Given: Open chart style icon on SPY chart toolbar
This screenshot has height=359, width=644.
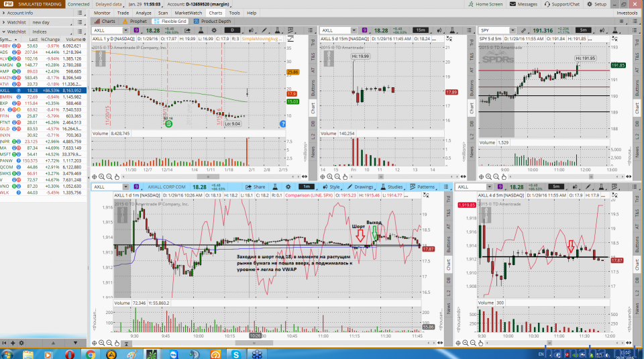Looking at the screenshot, I should [602, 30].
